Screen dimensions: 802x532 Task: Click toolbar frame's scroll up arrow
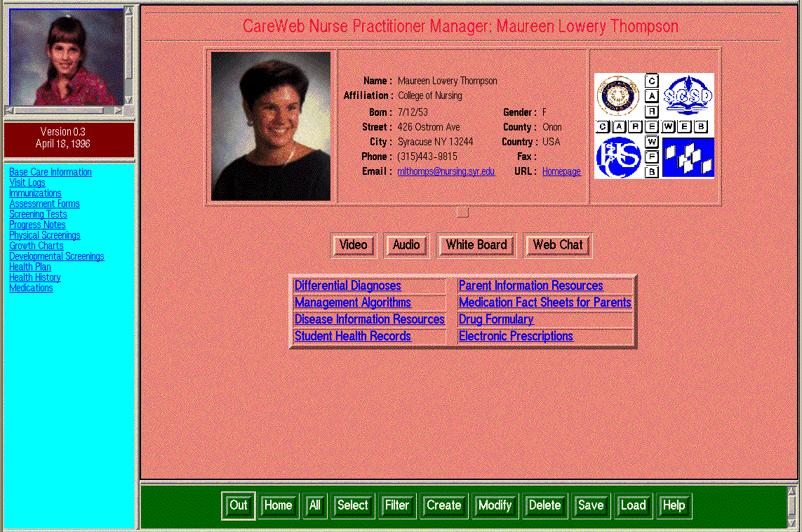click(791, 491)
